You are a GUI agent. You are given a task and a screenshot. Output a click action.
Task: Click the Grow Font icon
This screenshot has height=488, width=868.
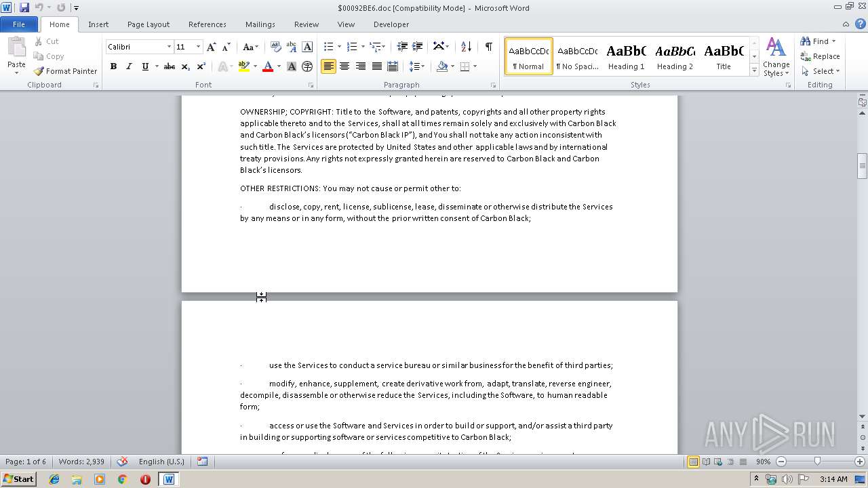[212, 47]
